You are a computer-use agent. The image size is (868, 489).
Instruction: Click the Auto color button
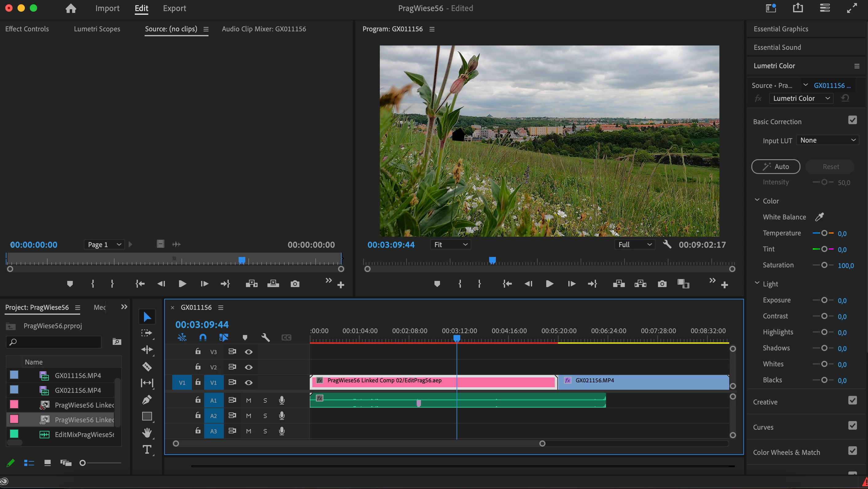point(775,167)
